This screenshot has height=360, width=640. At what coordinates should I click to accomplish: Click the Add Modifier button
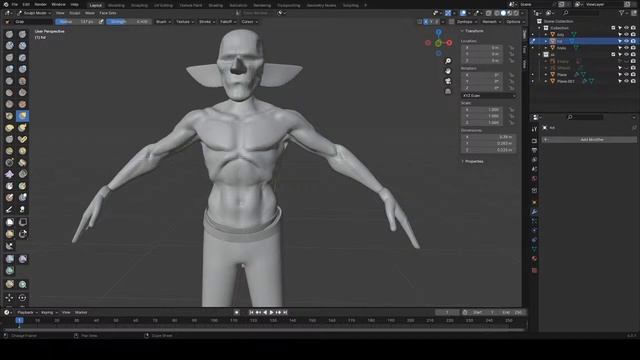click(589, 140)
